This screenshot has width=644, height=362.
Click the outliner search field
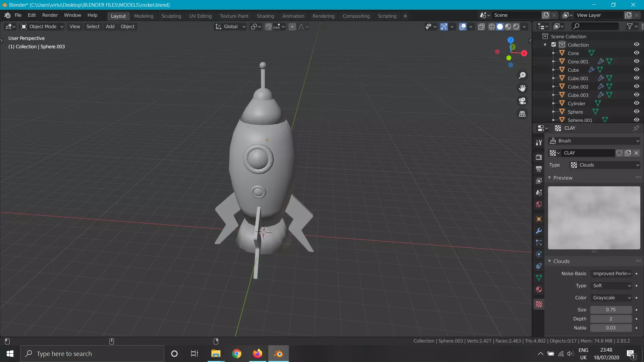pos(595,26)
